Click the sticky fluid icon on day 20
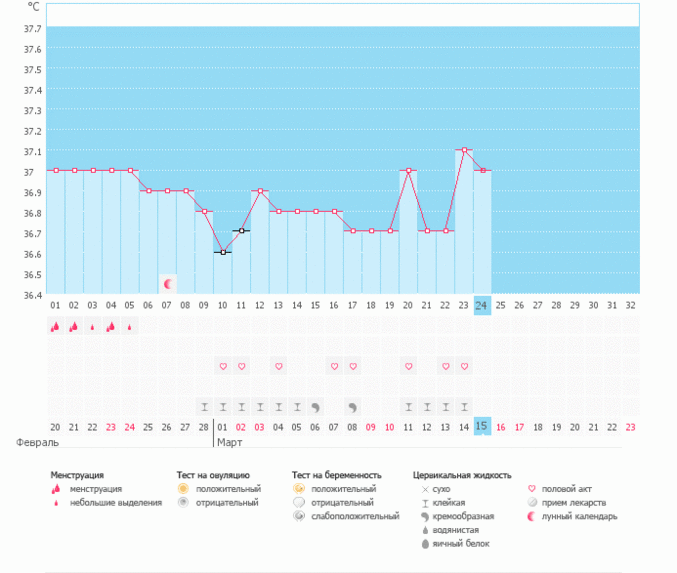This screenshot has height=573, width=677. 409,407
